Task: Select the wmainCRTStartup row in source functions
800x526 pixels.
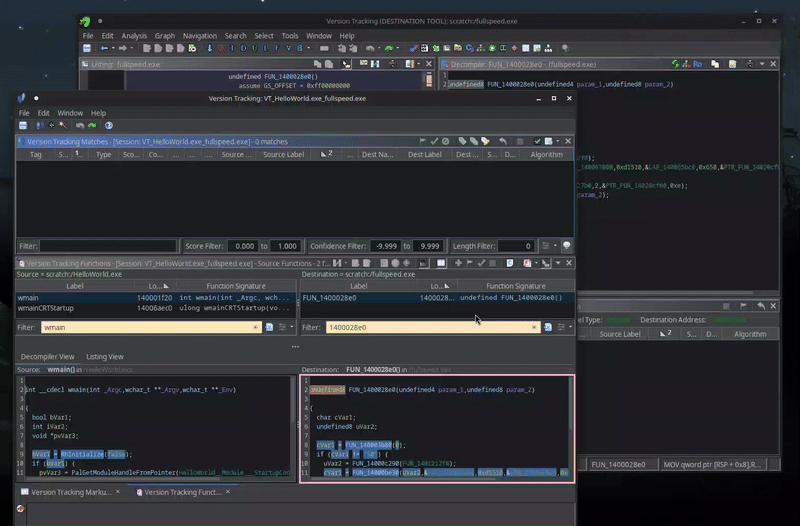Action: (x=156, y=308)
